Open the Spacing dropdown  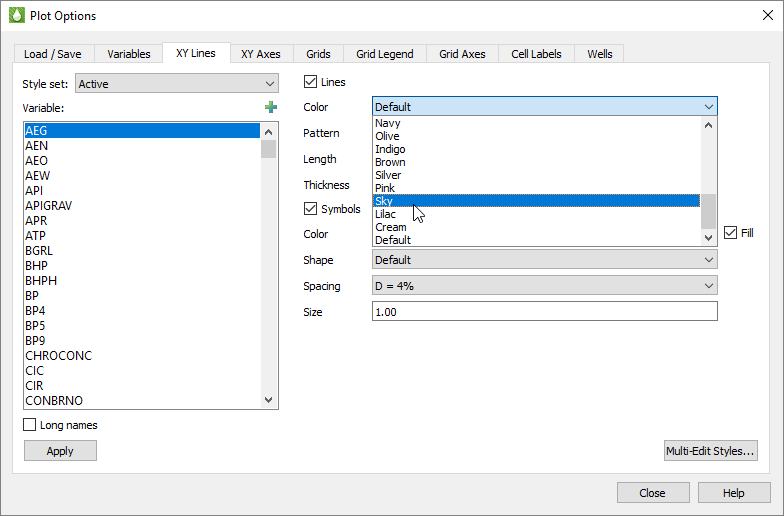click(x=544, y=286)
